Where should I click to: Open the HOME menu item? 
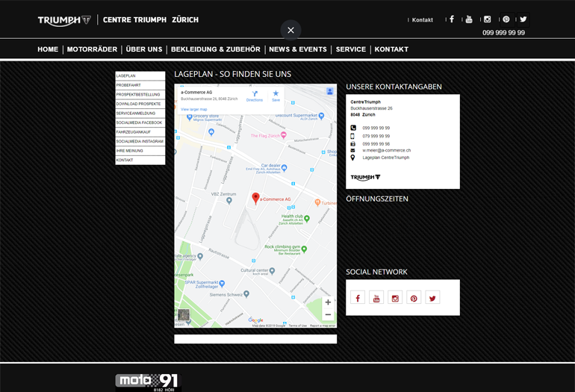click(48, 49)
